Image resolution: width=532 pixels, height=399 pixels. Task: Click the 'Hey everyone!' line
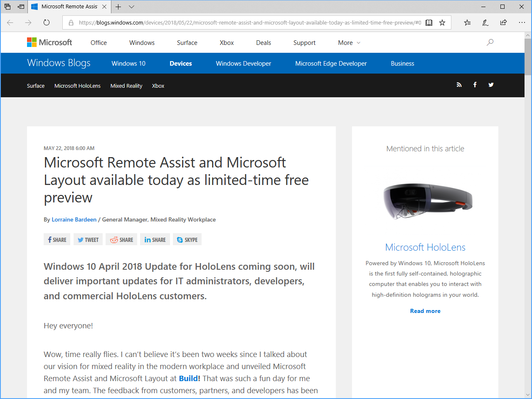click(68, 326)
